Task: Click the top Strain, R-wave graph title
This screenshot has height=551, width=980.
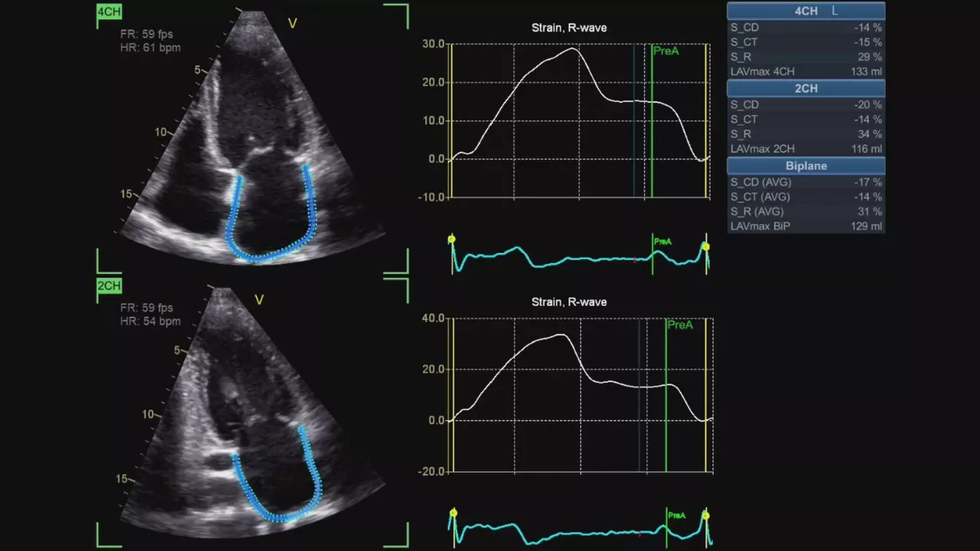Action: (x=569, y=28)
